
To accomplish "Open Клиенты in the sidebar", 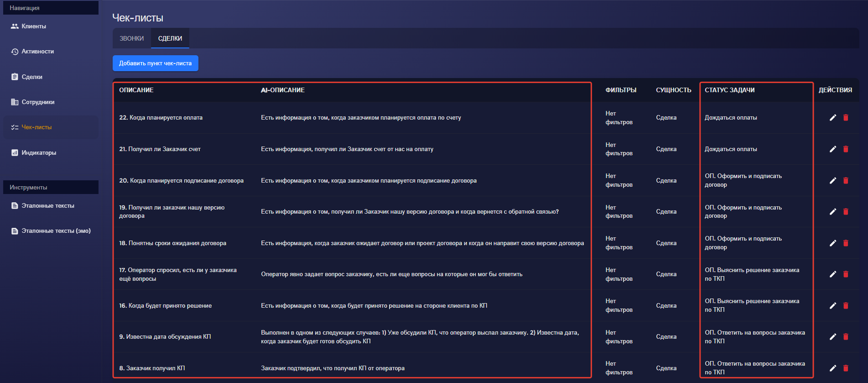I will [x=34, y=26].
